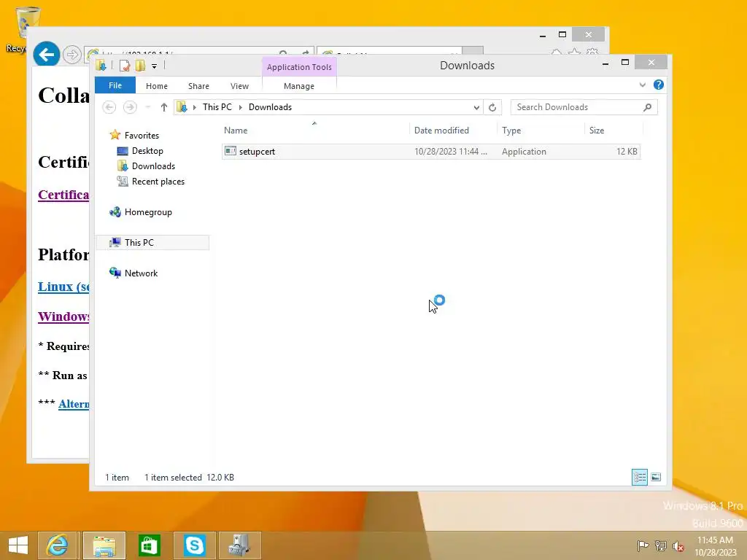Click the toolbox app icon on the taskbar
The image size is (747, 560).
pos(239,545)
